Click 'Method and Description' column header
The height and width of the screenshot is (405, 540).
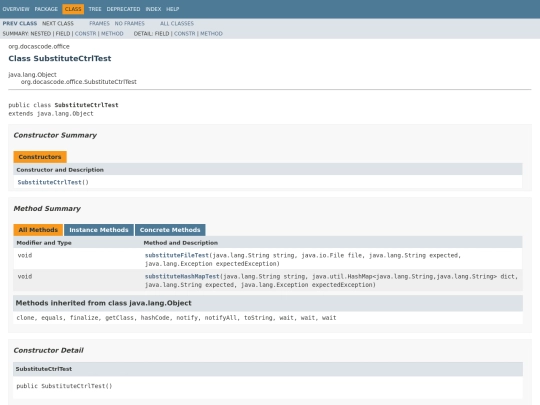tap(181, 242)
